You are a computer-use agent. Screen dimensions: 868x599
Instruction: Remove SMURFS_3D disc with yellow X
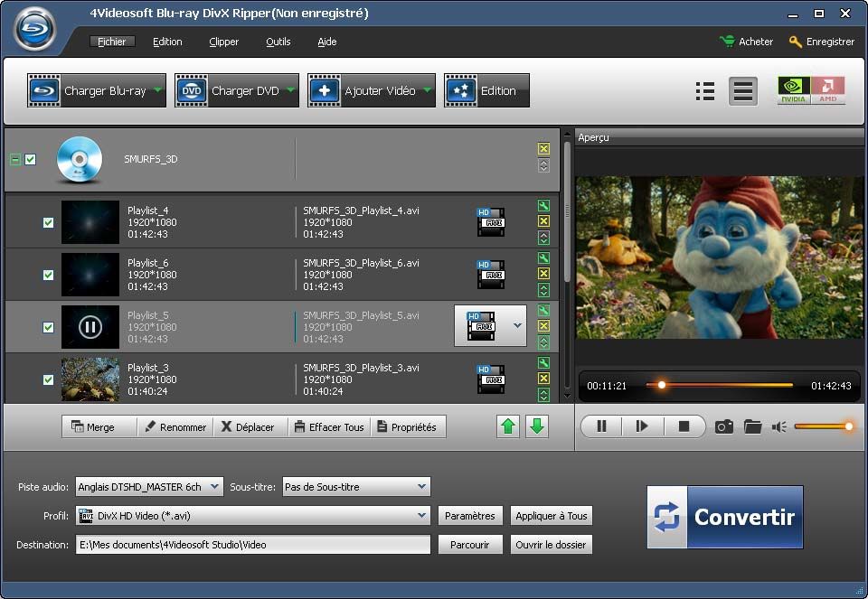[x=543, y=148]
